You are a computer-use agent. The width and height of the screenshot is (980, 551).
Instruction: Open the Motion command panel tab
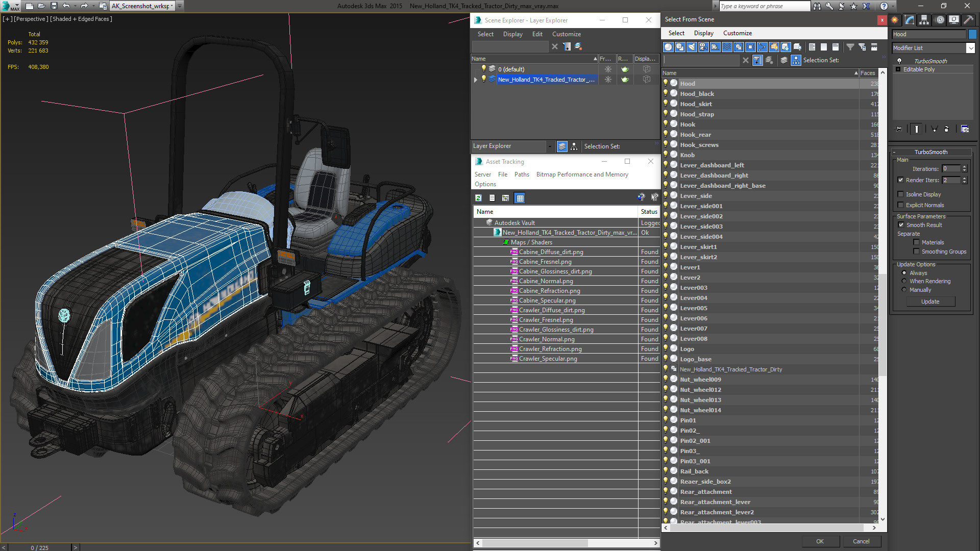939,20
